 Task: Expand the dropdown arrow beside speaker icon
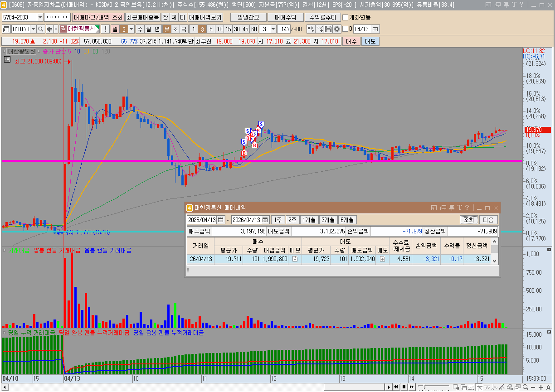[x=56, y=29]
